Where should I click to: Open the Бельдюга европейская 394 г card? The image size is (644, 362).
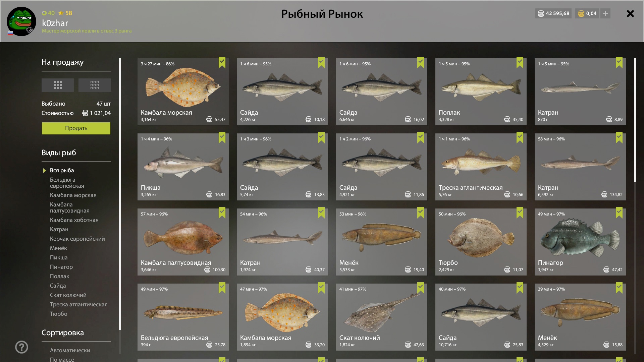click(x=183, y=317)
